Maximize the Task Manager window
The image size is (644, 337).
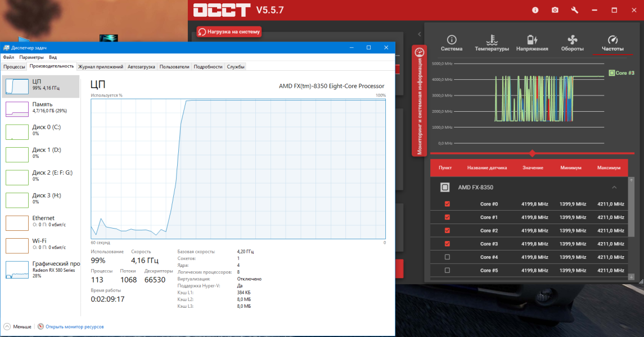point(368,48)
